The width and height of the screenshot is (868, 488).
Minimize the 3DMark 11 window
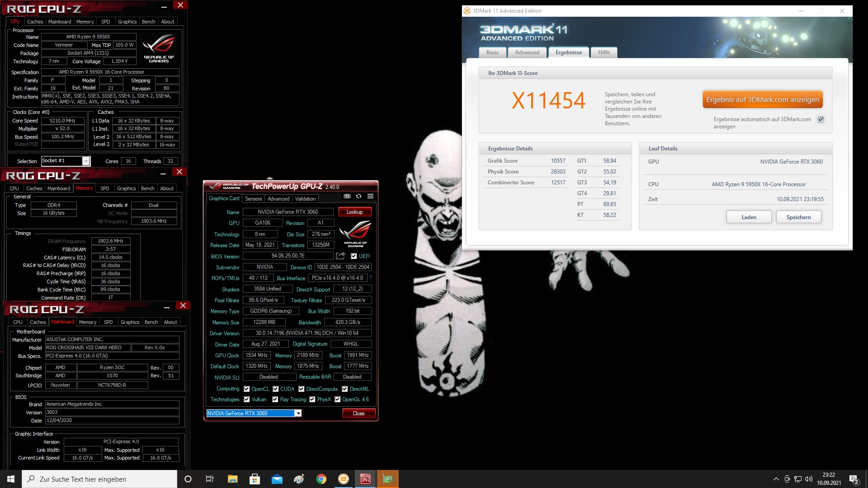click(x=801, y=11)
